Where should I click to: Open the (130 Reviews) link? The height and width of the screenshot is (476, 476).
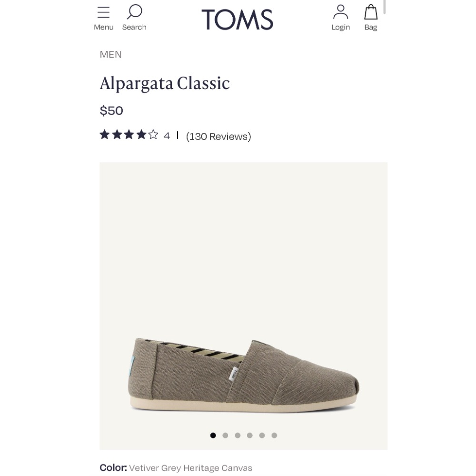pos(218,137)
